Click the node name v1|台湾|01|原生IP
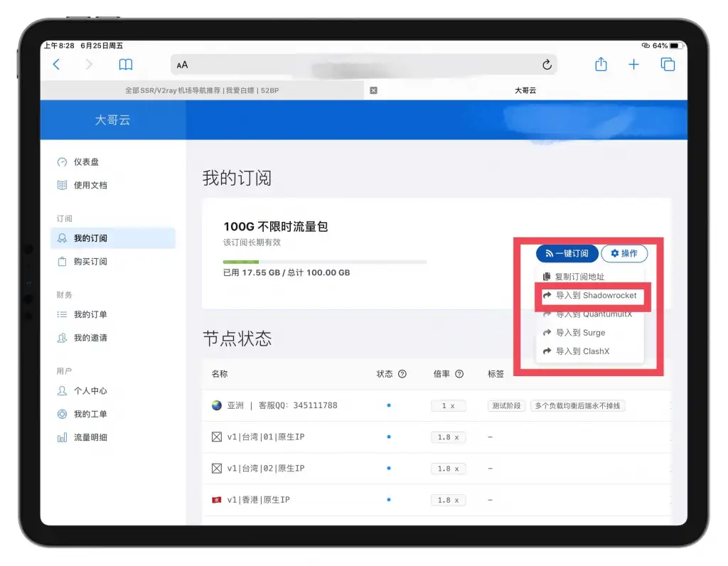728x566 pixels. tap(266, 437)
